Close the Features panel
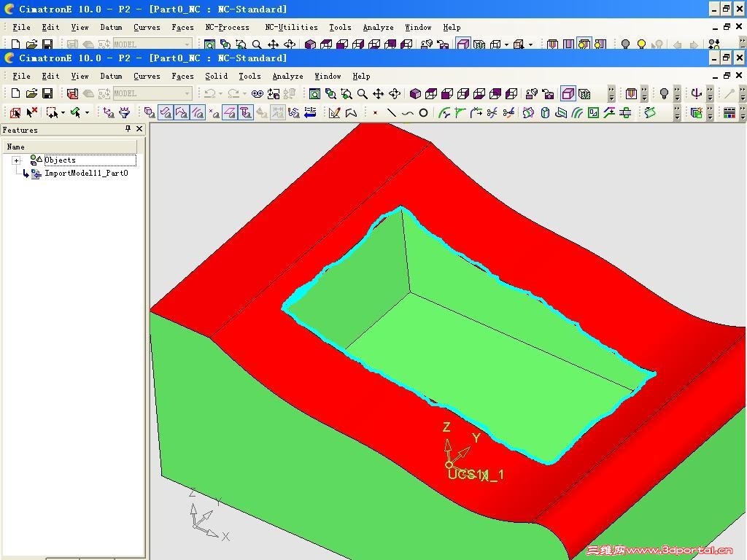 point(139,128)
